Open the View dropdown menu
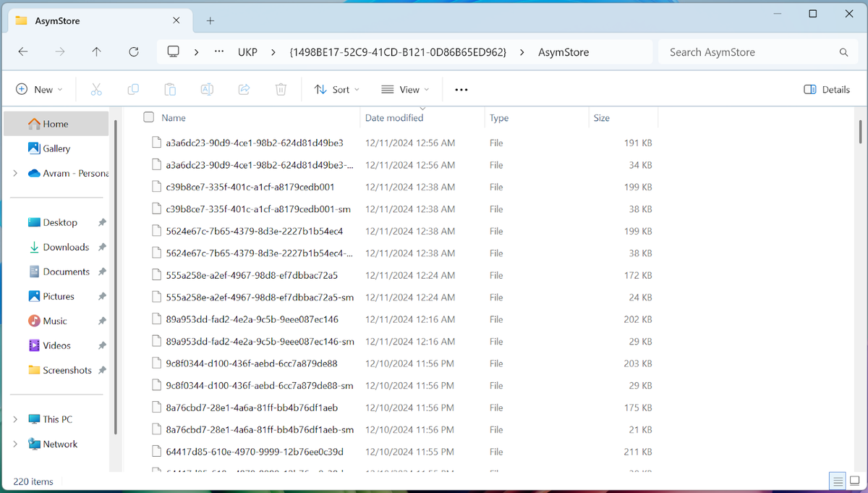This screenshot has width=868, height=493. [x=405, y=90]
